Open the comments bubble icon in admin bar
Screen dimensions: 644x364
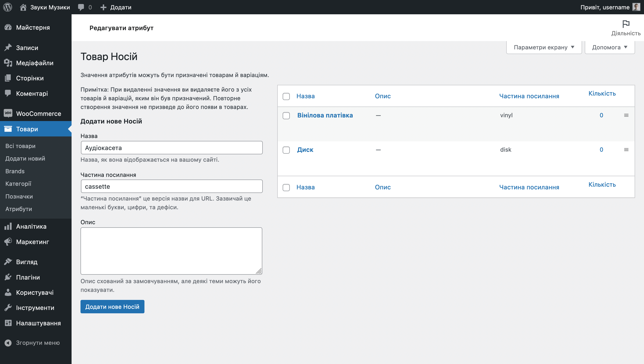tap(81, 7)
